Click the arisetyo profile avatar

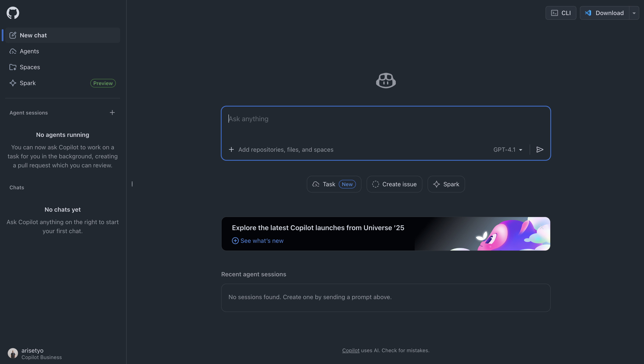pos(13,353)
